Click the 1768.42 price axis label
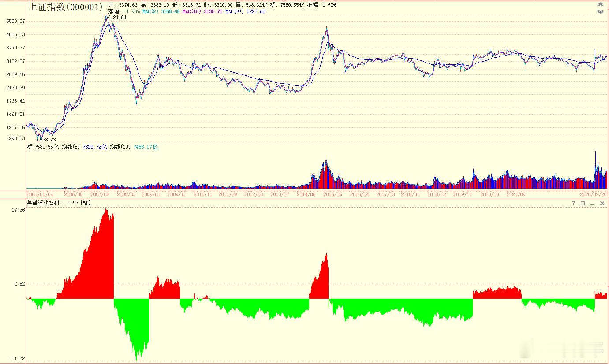Image resolution: width=609 pixels, height=364 pixels. pos(16,101)
